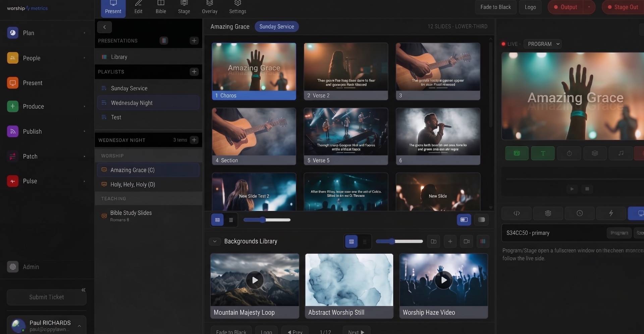The image size is (644, 334).
Task: Open the PROGRAM dropdown
Action: [543, 44]
